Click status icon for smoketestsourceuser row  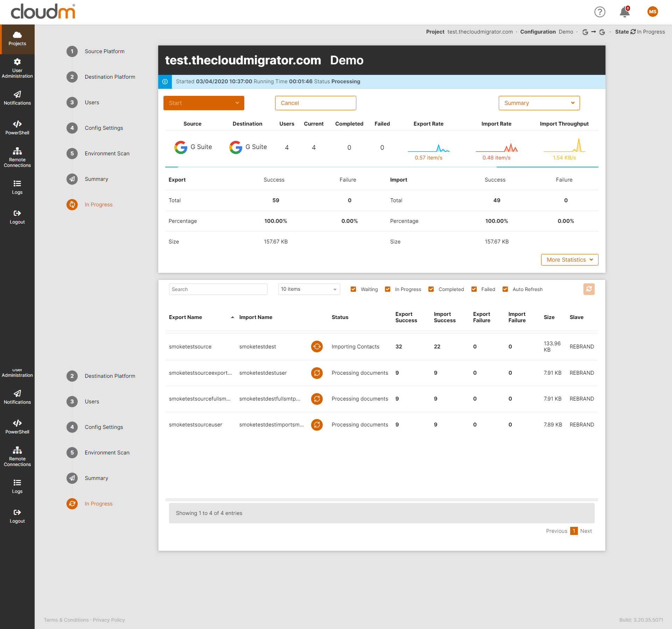click(x=317, y=425)
